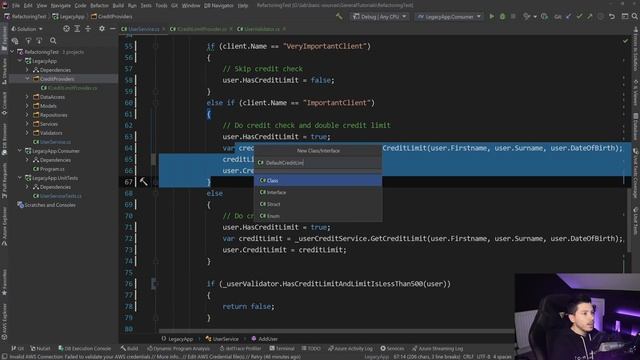Open Solution explorer settings gear
The height and width of the screenshot is (360, 640).
[x=102, y=29]
